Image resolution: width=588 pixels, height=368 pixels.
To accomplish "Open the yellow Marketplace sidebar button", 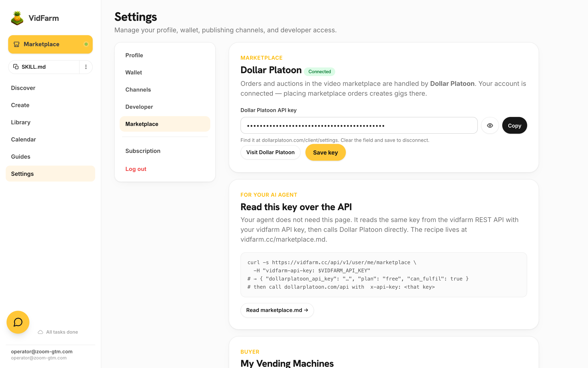I will click(50, 44).
